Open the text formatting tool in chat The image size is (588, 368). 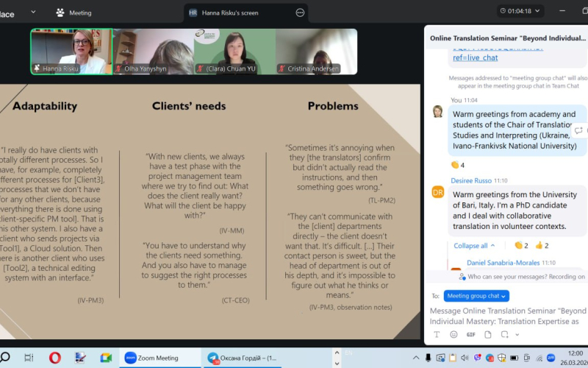(x=436, y=334)
